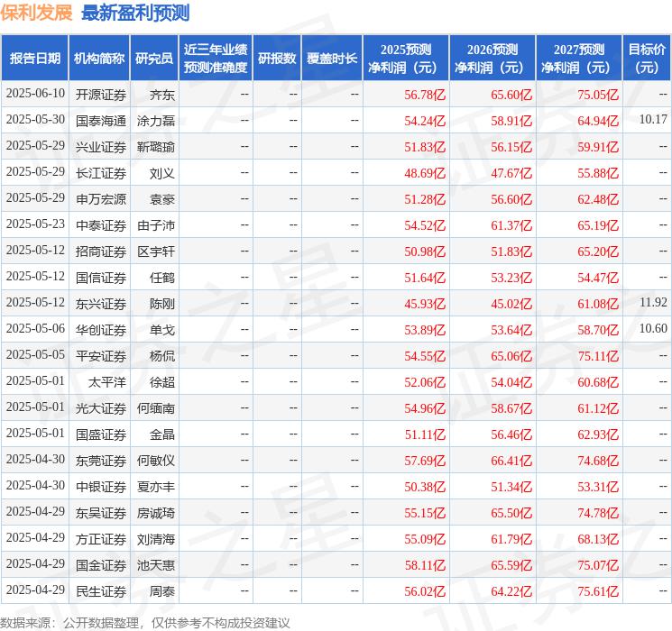Click target price 10.17

[653, 120]
